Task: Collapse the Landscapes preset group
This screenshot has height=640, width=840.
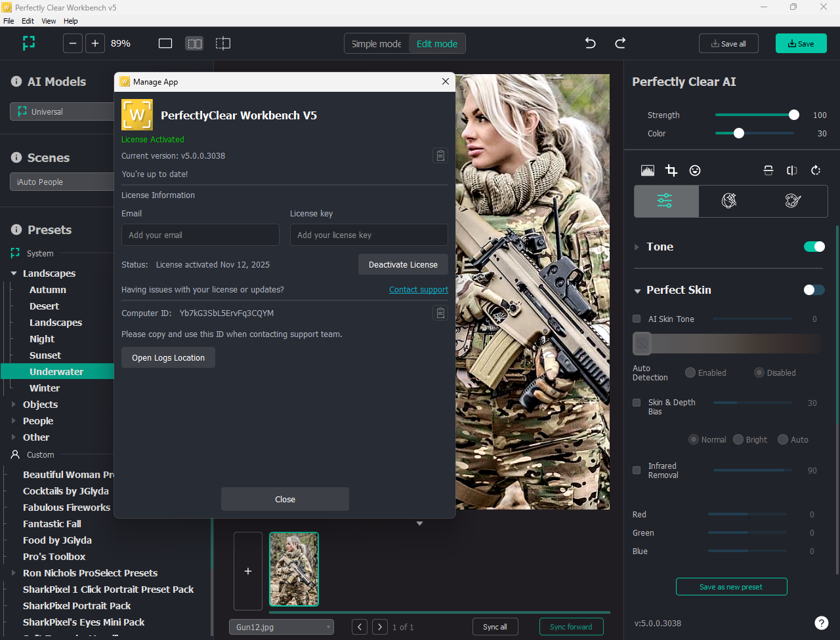Action: [x=14, y=273]
